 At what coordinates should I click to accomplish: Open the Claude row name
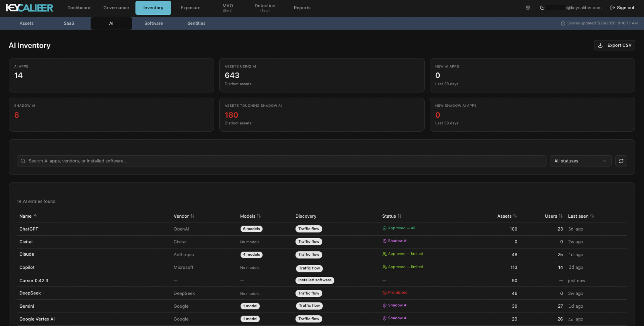click(27, 254)
